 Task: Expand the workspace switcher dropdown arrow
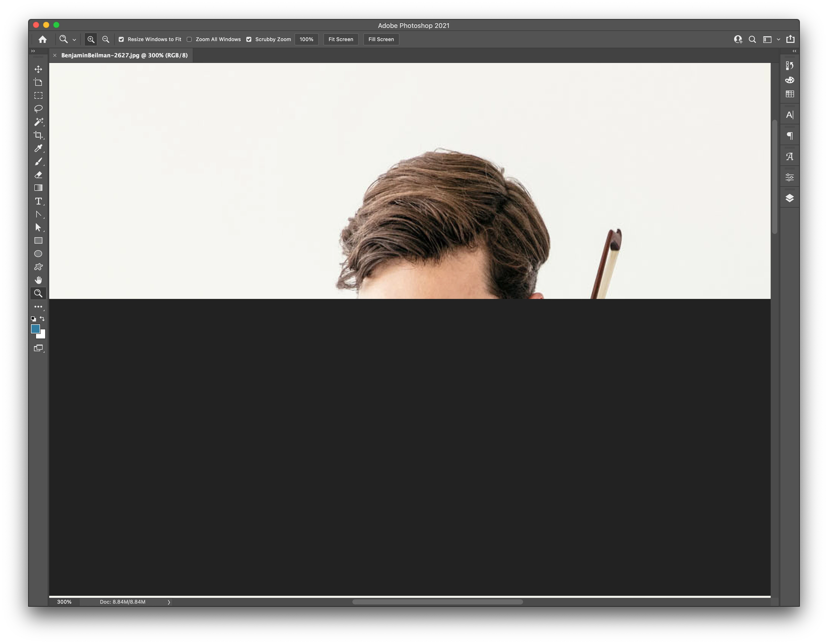[x=778, y=39]
